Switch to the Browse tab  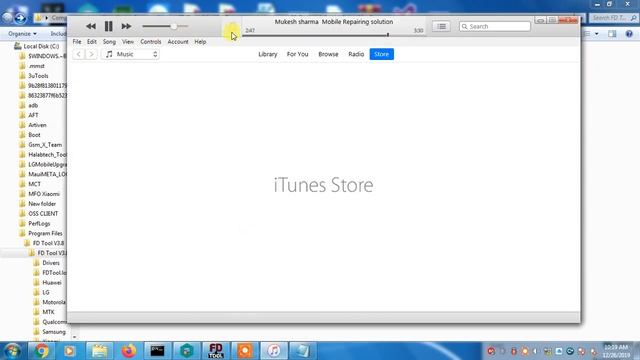328,54
